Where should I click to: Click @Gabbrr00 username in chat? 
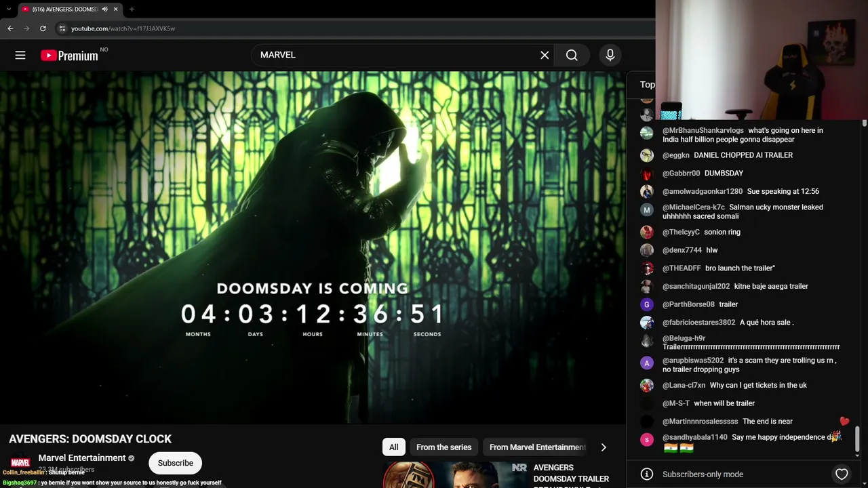[x=681, y=174]
